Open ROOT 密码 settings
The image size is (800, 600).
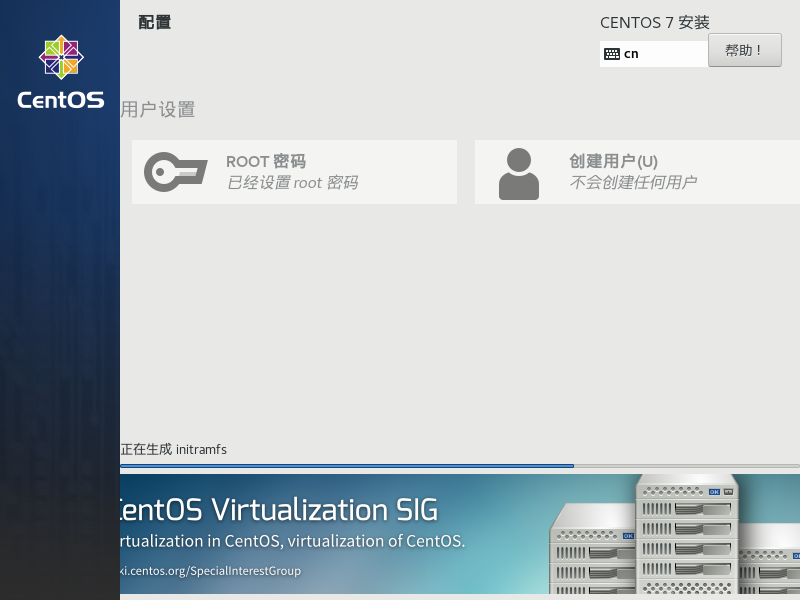coord(294,172)
